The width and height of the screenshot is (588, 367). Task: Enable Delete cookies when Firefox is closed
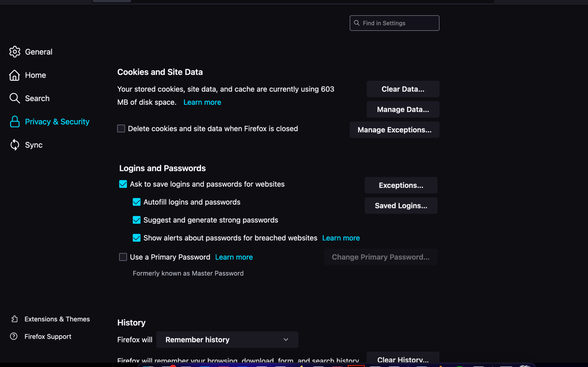121,128
